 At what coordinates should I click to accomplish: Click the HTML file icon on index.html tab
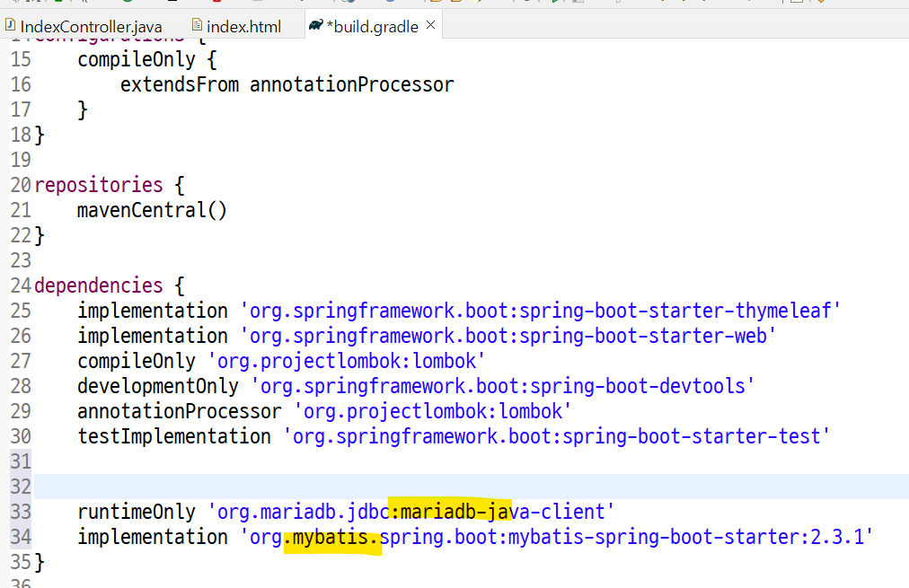[x=197, y=25]
